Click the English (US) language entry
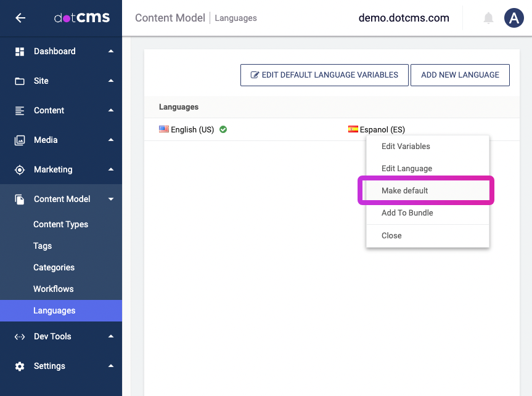The image size is (532, 396). [192, 130]
